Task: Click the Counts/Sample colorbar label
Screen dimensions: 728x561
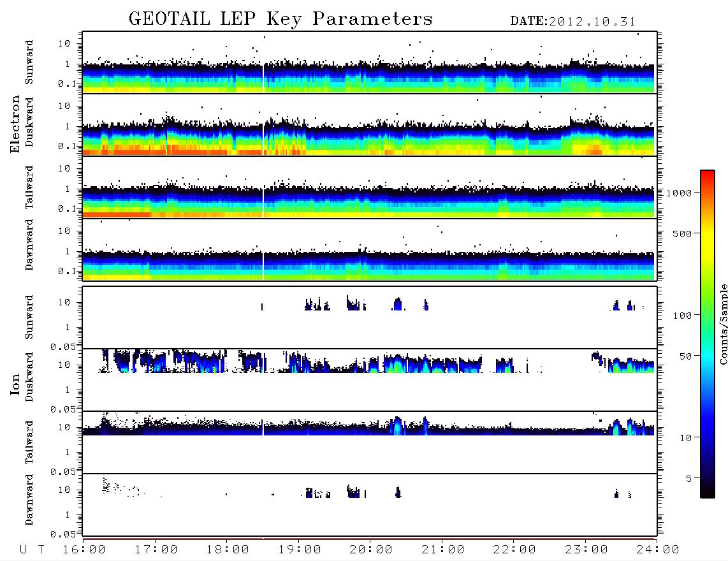Action: coord(723,324)
